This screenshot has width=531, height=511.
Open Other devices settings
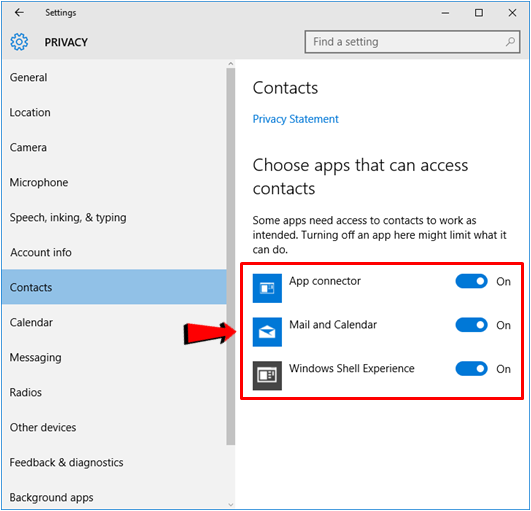point(114,427)
